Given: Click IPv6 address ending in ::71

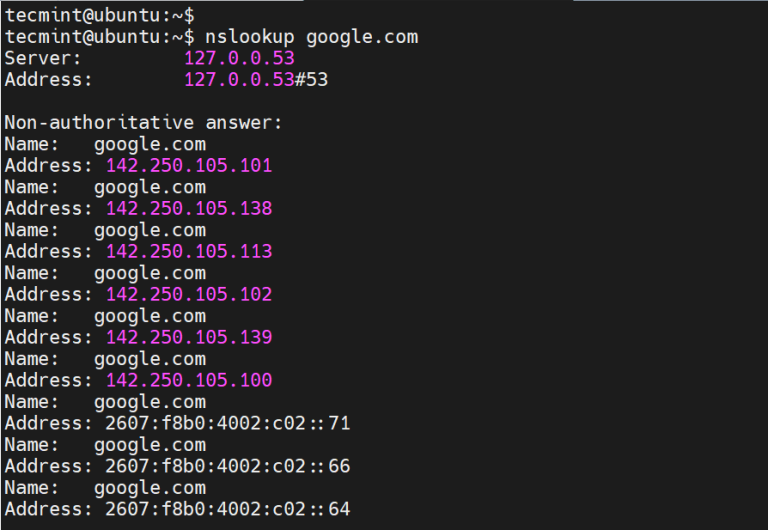Looking at the screenshot, I should click(228, 424).
